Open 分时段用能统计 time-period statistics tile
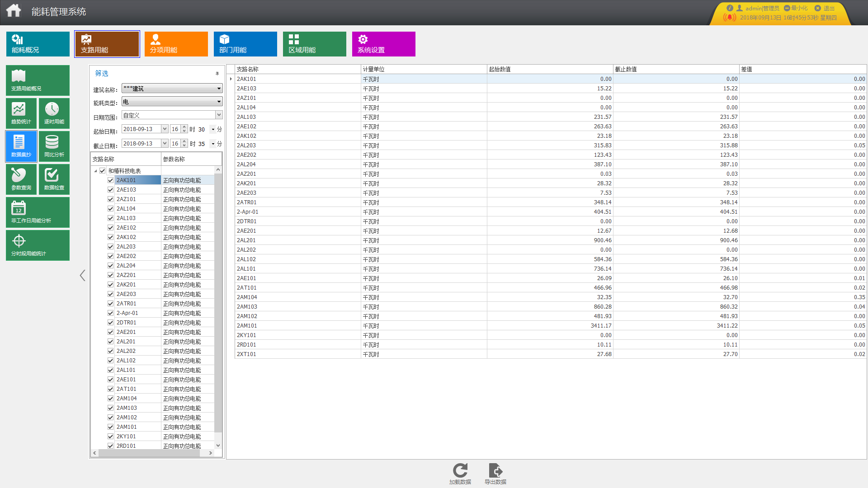Screen dimensions: 868x488 point(38,245)
